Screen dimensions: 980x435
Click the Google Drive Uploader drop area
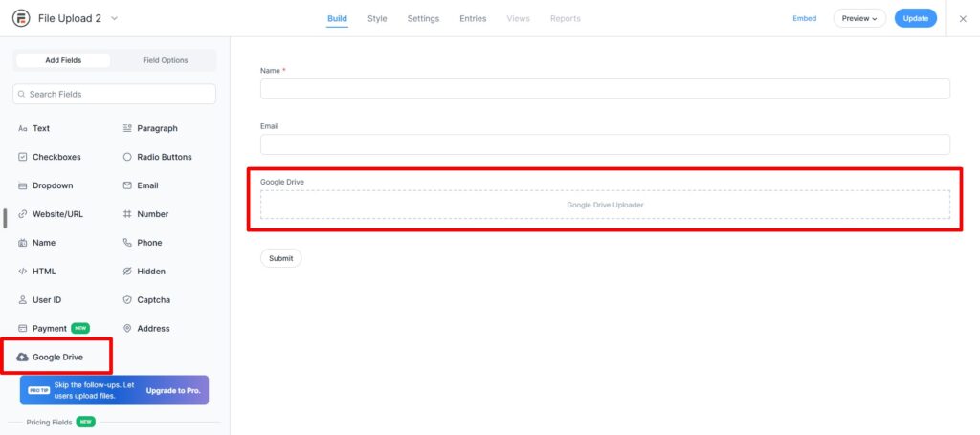coord(605,205)
